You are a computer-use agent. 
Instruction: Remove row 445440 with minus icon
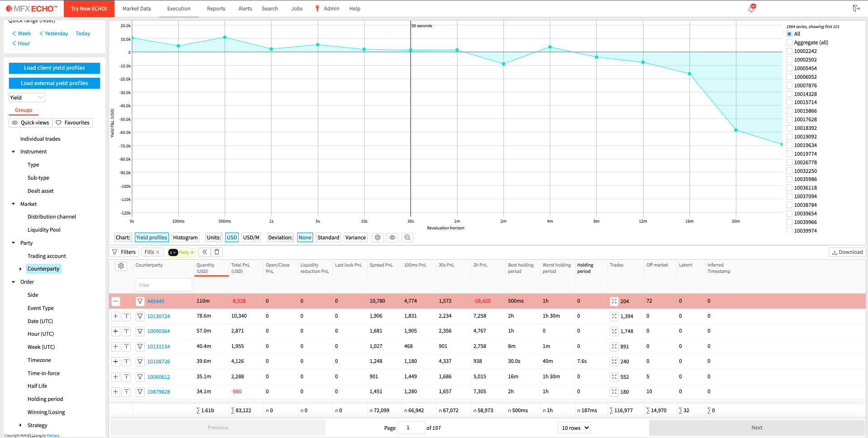116,301
